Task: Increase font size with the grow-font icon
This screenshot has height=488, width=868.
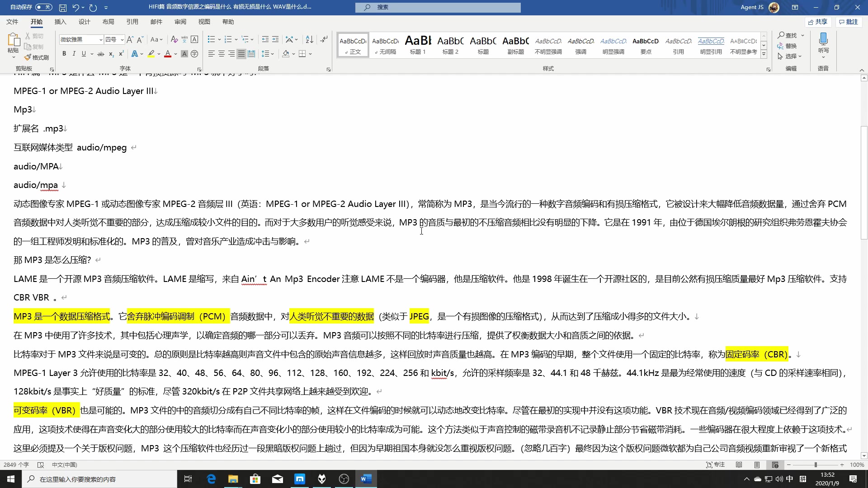Action: pyautogui.click(x=130, y=40)
